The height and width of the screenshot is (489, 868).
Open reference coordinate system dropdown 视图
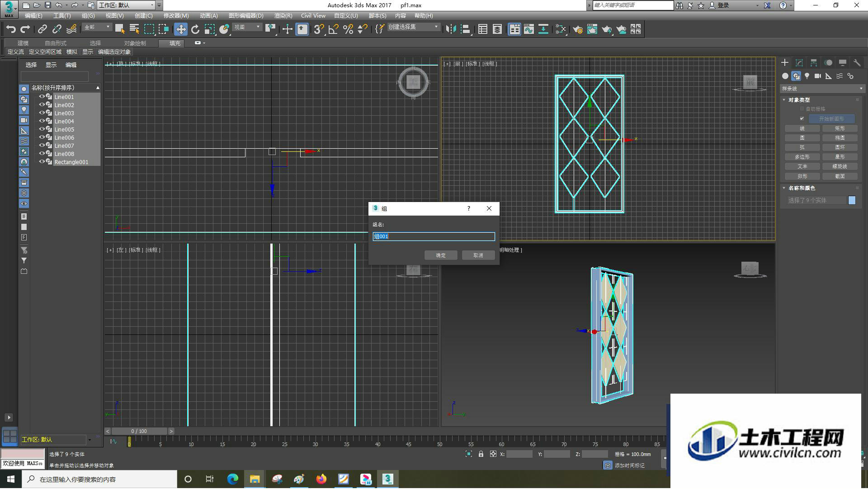(247, 28)
